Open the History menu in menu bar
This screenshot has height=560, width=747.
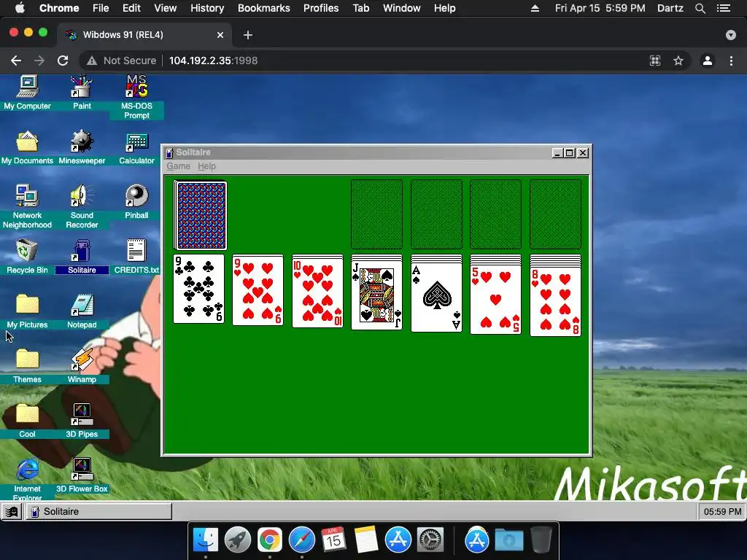(x=207, y=8)
